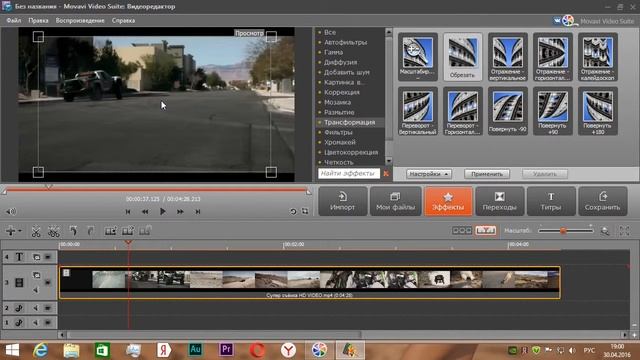Select the Цветокоррекция category
This screenshot has width=640, height=360.
350,152
